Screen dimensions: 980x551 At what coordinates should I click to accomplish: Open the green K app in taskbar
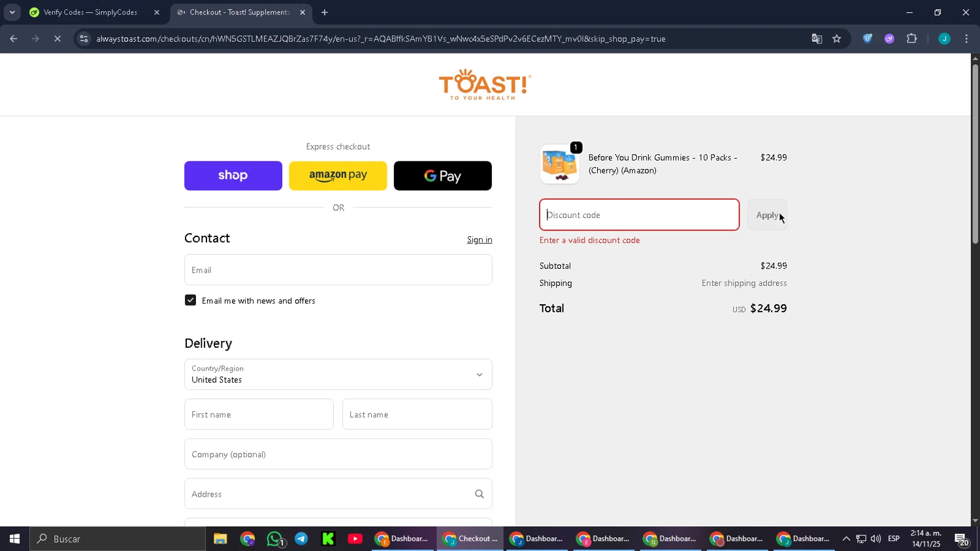[x=328, y=539]
